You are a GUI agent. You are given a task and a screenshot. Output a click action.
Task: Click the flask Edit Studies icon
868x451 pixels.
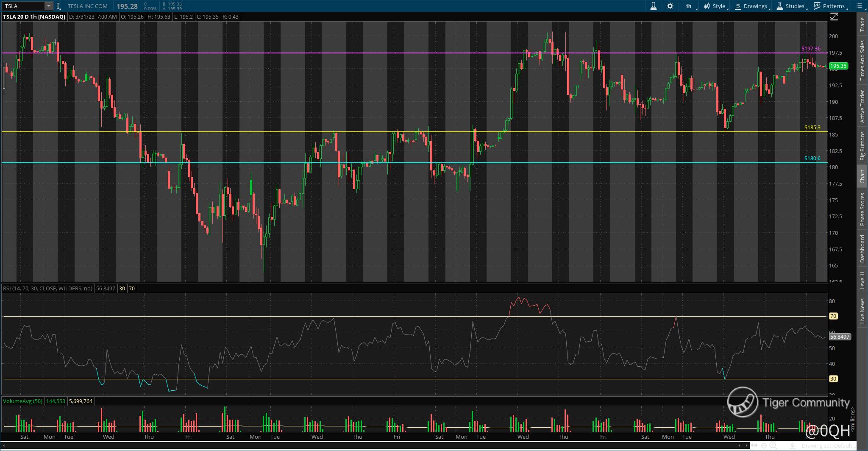[653, 6]
